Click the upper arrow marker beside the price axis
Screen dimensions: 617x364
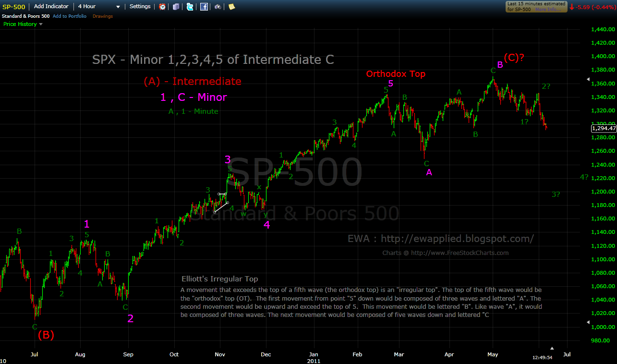click(588, 79)
